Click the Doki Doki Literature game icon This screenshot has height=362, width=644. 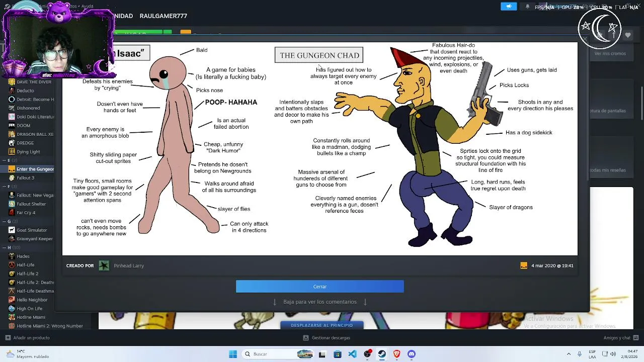(12, 117)
